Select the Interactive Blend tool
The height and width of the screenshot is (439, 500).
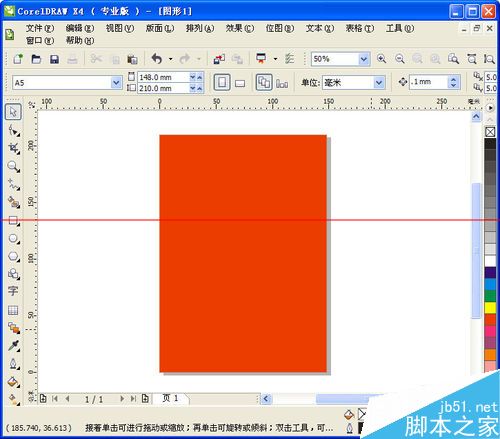(13, 328)
